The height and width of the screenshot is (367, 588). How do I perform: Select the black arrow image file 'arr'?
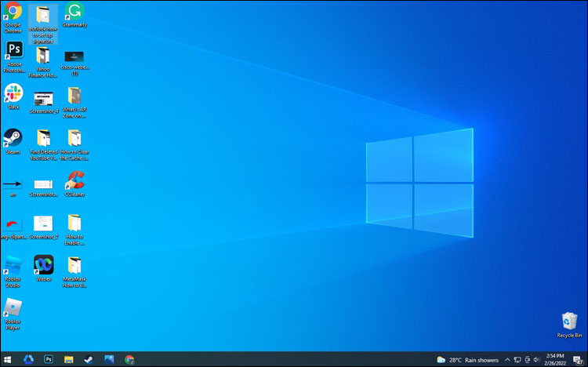[x=13, y=187]
